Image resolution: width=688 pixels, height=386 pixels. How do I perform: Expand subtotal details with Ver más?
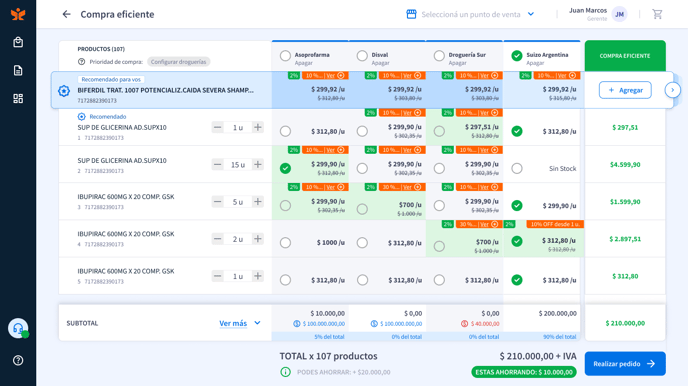tap(240, 323)
